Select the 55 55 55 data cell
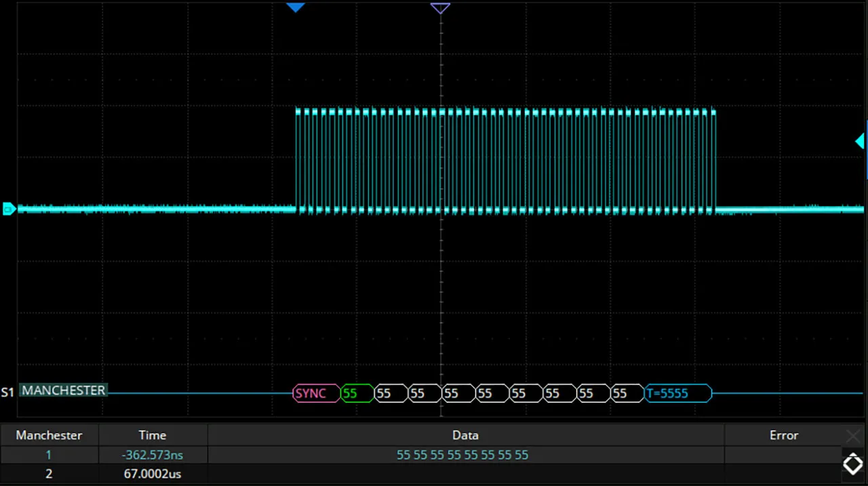 462,455
